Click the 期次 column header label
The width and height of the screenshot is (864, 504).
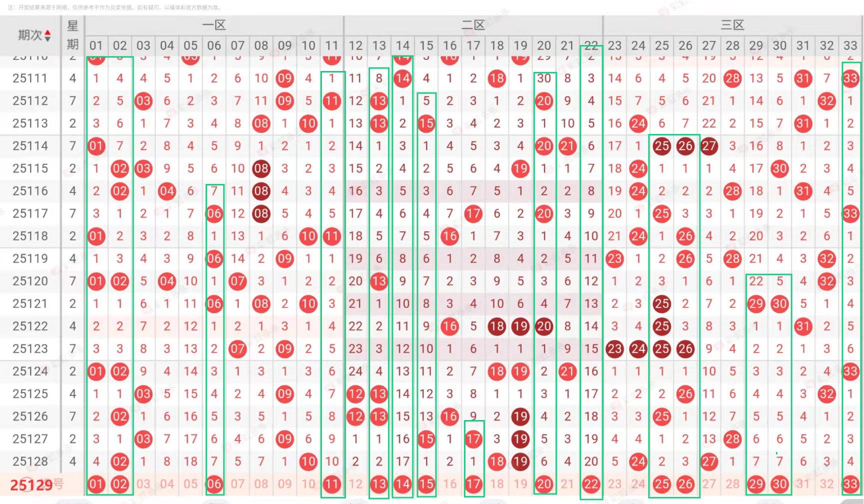coord(30,35)
